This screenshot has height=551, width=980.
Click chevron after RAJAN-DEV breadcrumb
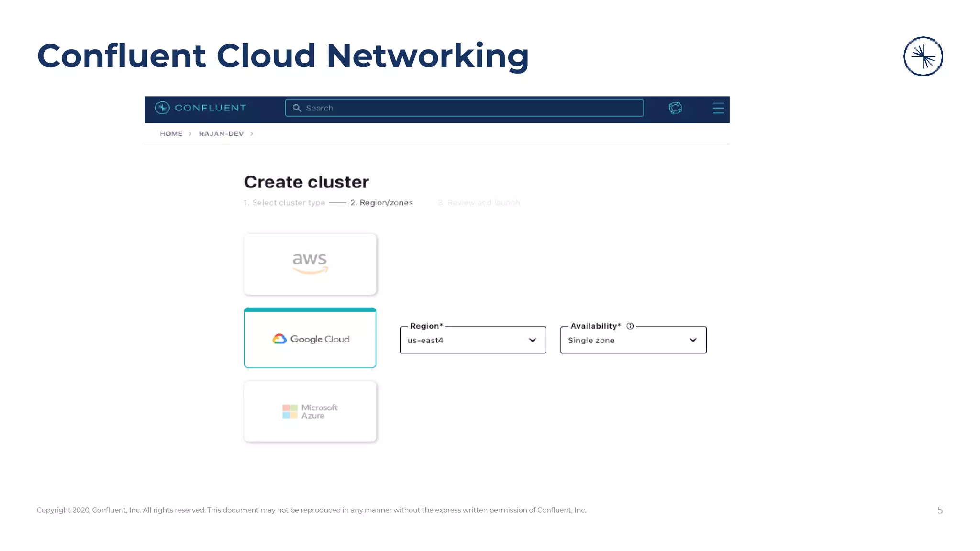pos(252,134)
